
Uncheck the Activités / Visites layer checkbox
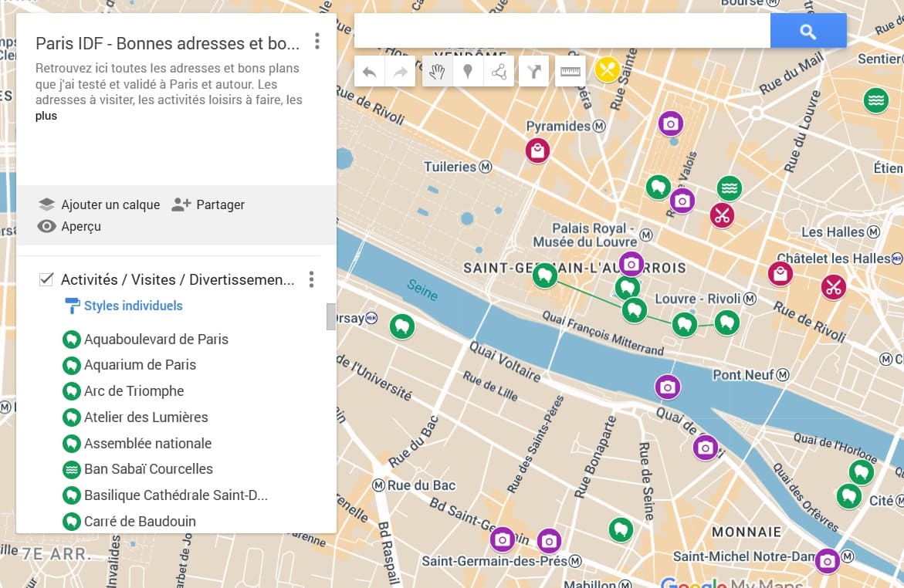click(x=46, y=279)
